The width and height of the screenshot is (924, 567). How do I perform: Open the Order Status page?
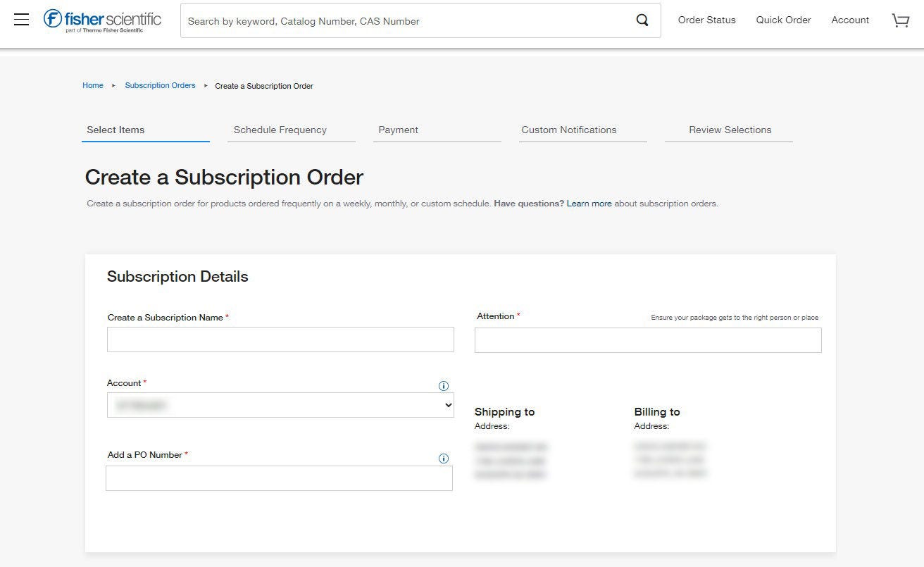(x=706, y=20)
